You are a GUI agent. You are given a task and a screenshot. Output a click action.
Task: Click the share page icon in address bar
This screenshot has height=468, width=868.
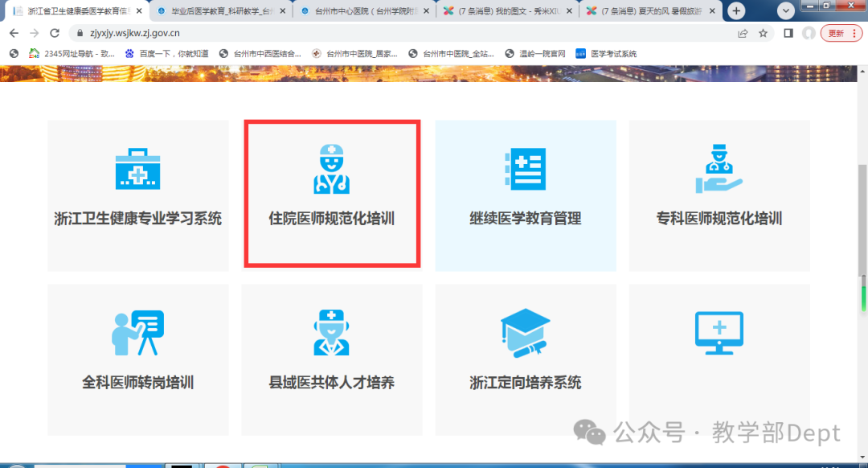743,33
